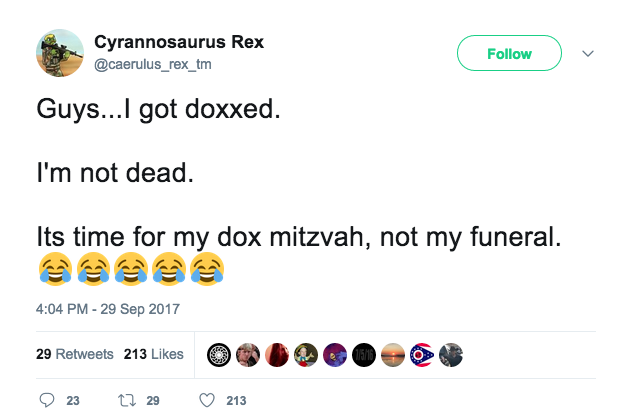Screen dimensions: 629x418
Task: Click the sunset photo liker avatar
Action: pyautogui.click(x=393, y=354)
